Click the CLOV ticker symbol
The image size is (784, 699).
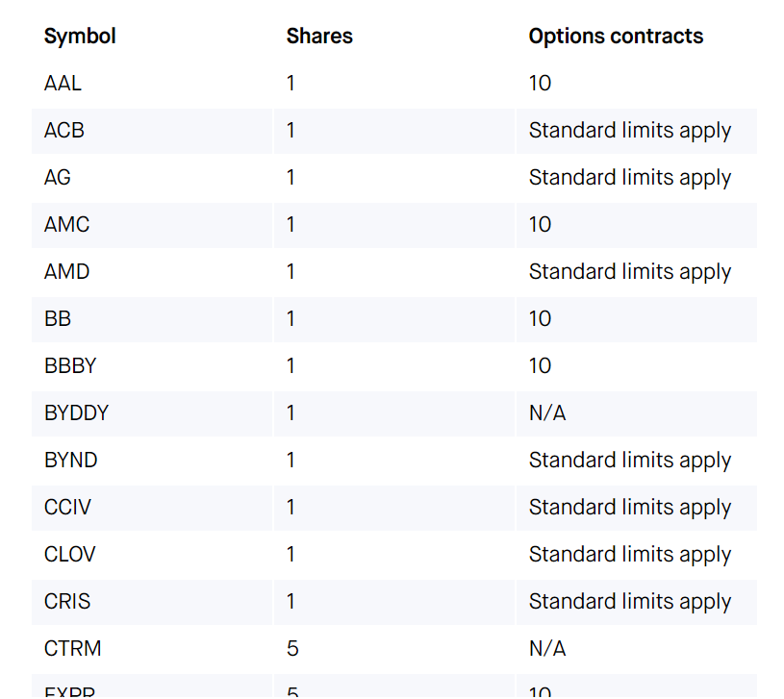pos(69,555)
